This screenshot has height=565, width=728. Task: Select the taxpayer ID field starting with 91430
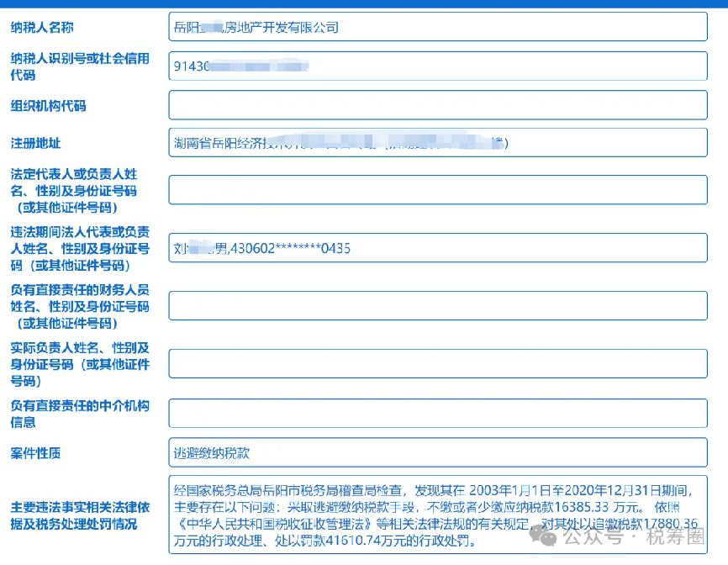coord(437,66)
